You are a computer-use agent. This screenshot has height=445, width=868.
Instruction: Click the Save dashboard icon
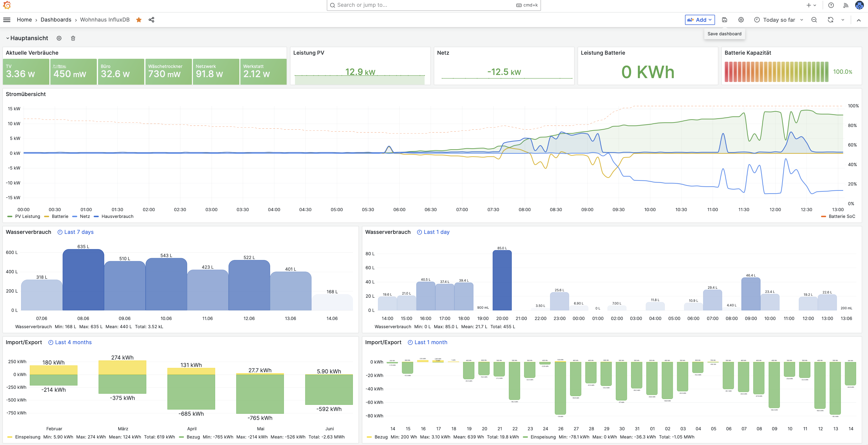point(724,20)
